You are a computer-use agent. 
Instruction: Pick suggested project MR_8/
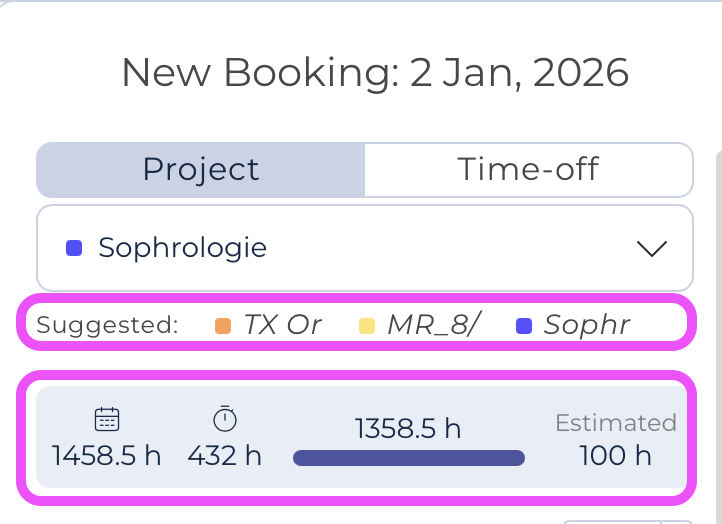coord(431,325)
